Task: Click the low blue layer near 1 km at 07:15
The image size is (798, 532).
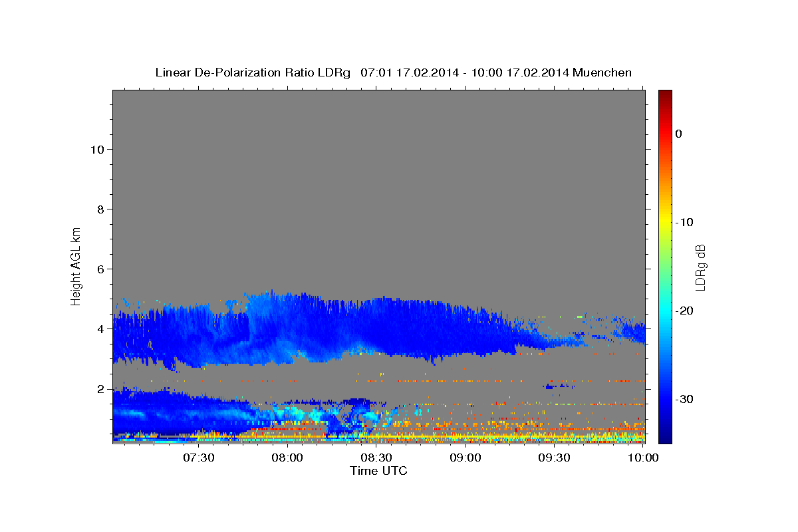Action: point(154,412)
